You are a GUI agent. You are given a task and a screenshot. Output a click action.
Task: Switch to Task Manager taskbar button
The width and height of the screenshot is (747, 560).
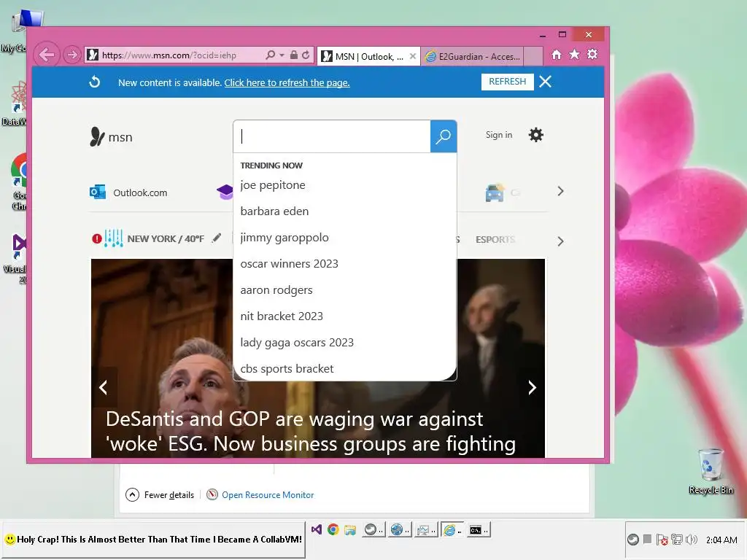[425, 529]
